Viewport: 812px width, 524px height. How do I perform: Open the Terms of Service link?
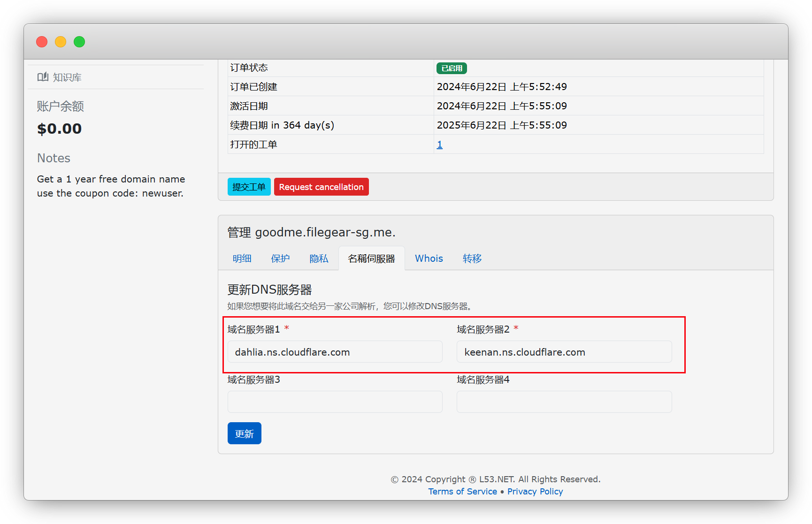pyautogui.click(x=462, y=491)
